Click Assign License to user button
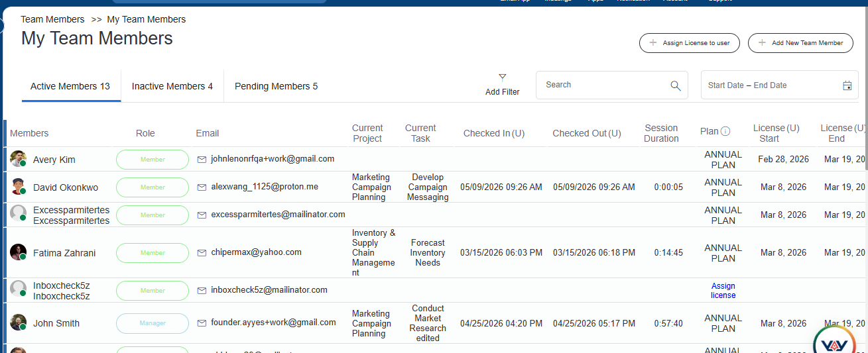 [x=690, y=43]
